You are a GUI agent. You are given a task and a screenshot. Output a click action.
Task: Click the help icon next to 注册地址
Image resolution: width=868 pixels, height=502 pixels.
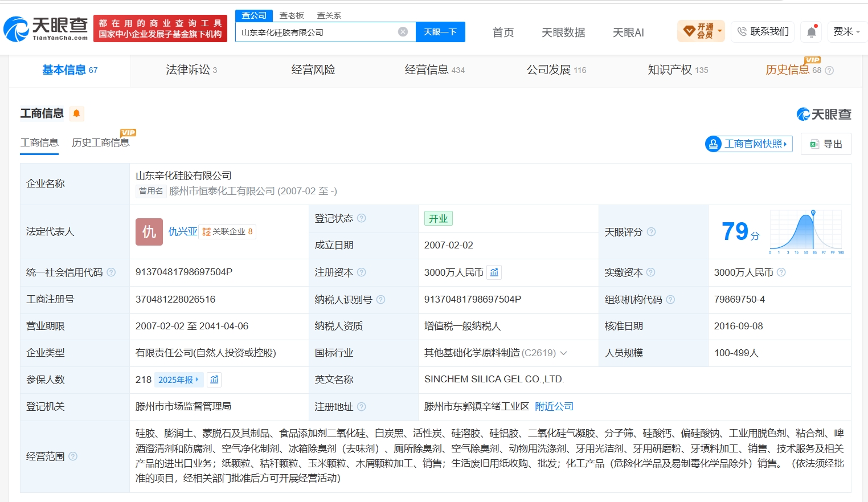tap(362, 407)
